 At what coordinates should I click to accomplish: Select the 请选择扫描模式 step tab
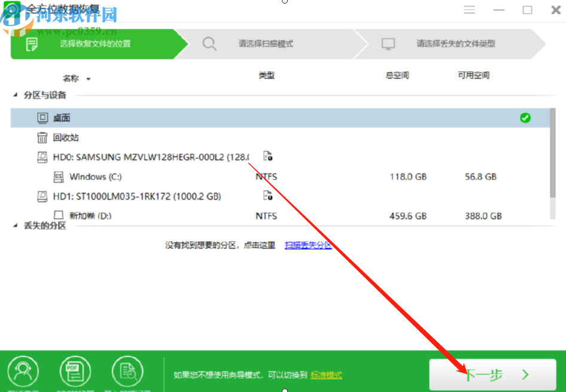[x=270, y=44]
